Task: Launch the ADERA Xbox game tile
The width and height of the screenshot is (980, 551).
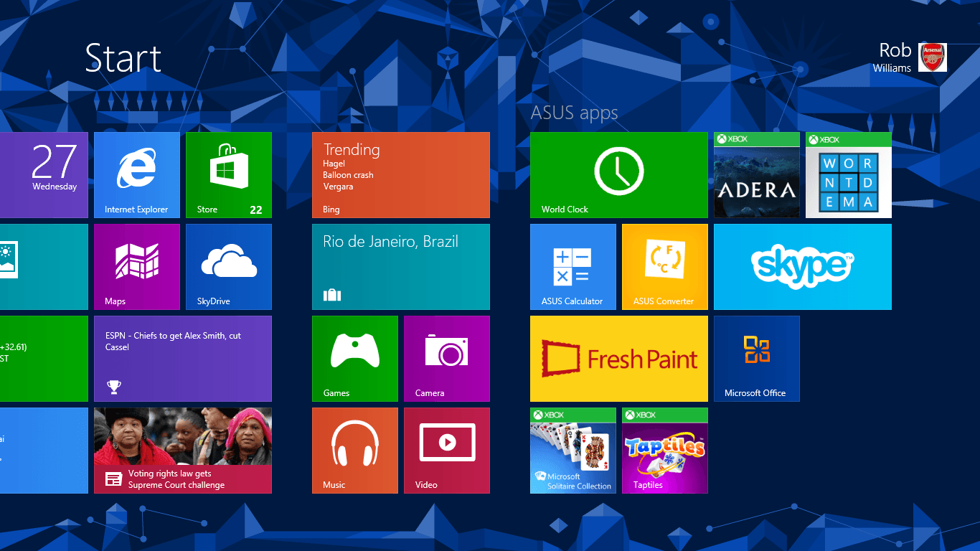Action: coord(757,174)
